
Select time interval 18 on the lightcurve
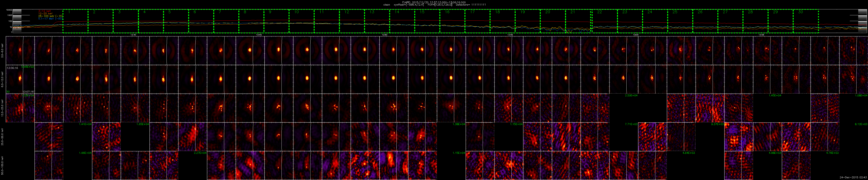pos(502,21)
